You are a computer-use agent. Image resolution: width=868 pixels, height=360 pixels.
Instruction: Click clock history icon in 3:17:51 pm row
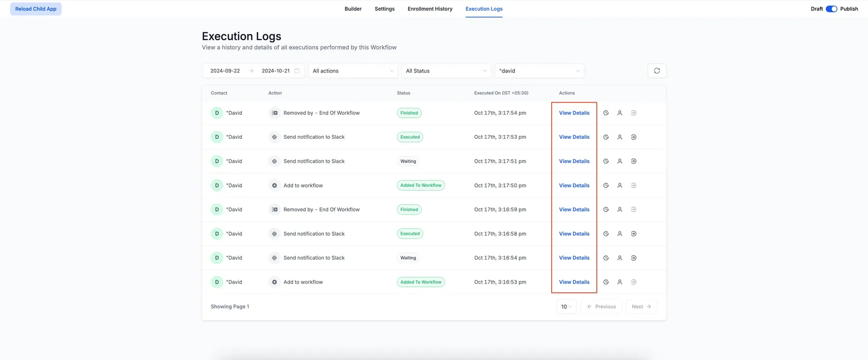606,161
